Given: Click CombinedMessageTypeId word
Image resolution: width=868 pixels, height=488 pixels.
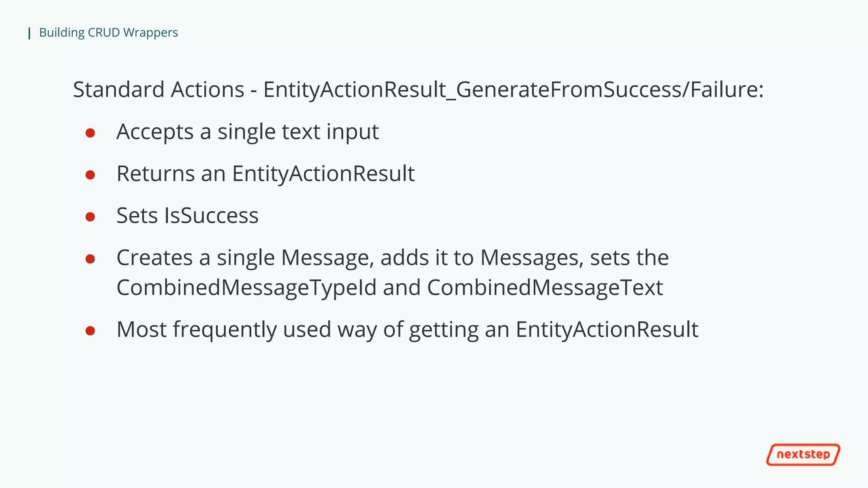Looking at the screenshot, I should coord(246,288).
